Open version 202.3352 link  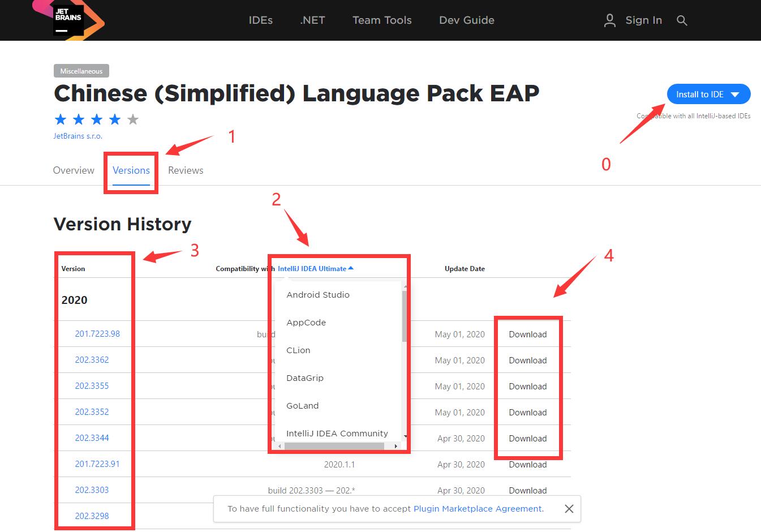(92, 412)
